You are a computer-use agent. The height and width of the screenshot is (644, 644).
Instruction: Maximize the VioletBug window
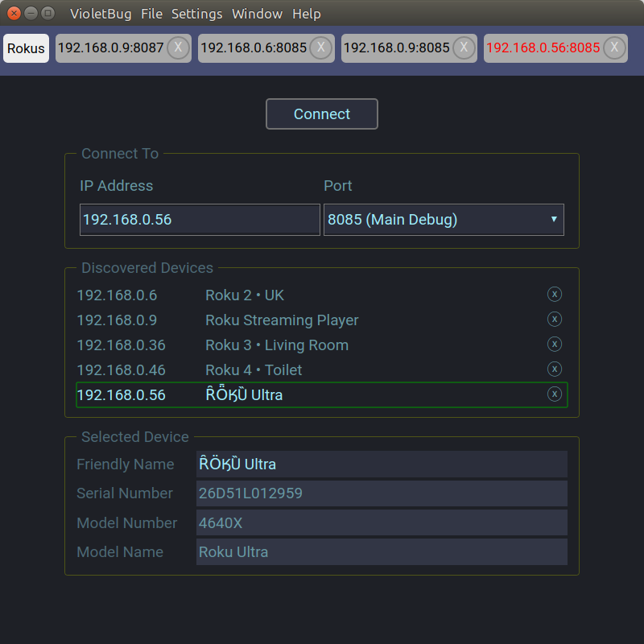point(48,14)
